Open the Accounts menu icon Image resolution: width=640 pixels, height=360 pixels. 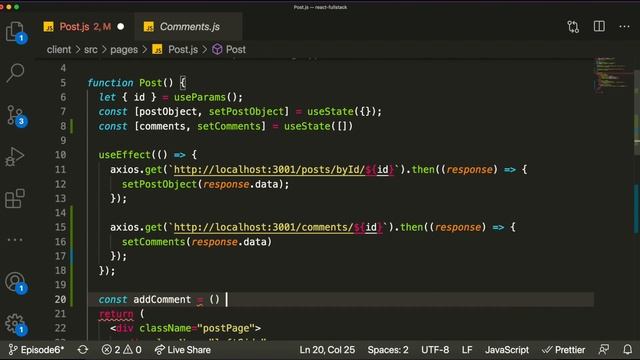pyautogui.click(x=15, y=282)
